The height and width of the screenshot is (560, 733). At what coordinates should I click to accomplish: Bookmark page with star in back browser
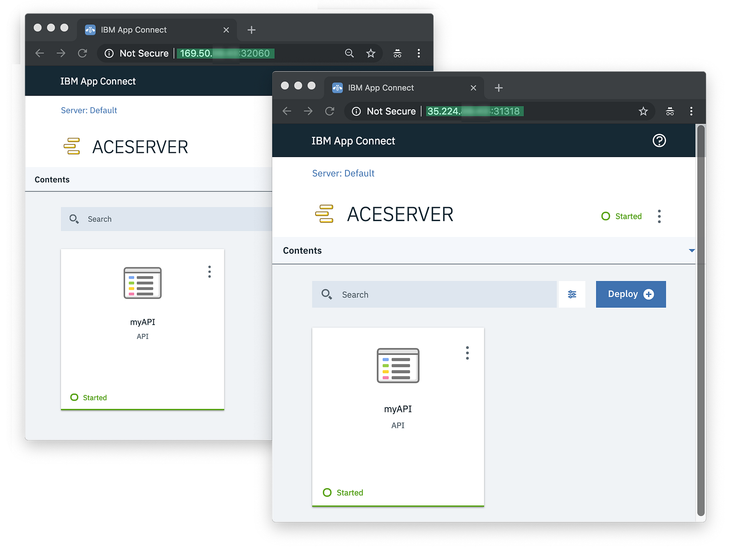[371, 54]
